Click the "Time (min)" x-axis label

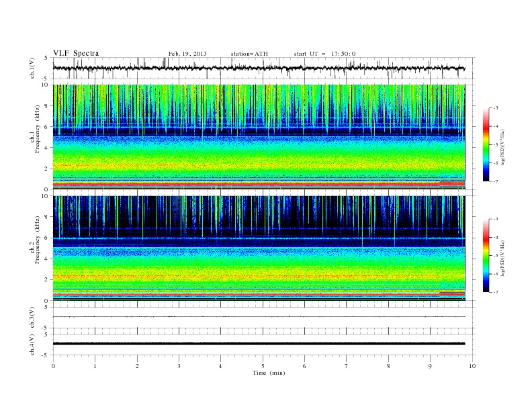[x=269, y=373]
